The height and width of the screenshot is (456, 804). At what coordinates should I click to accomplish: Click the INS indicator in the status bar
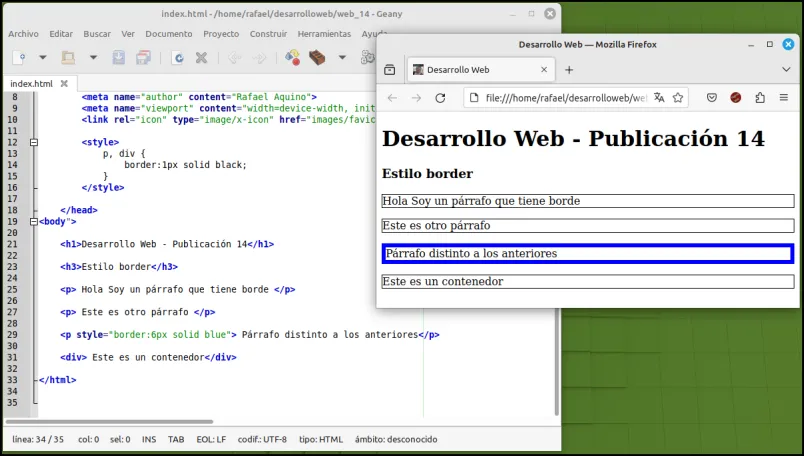[x=149, y=440]
